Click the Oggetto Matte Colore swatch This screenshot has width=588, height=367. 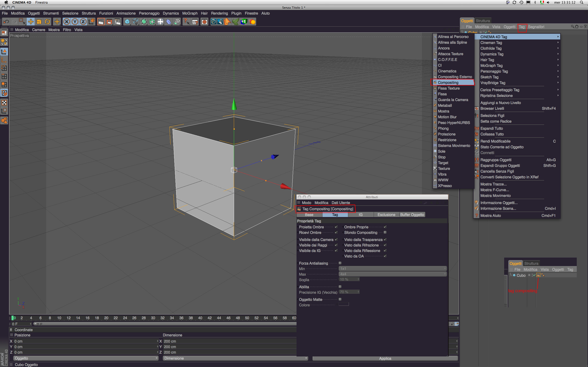344,304
